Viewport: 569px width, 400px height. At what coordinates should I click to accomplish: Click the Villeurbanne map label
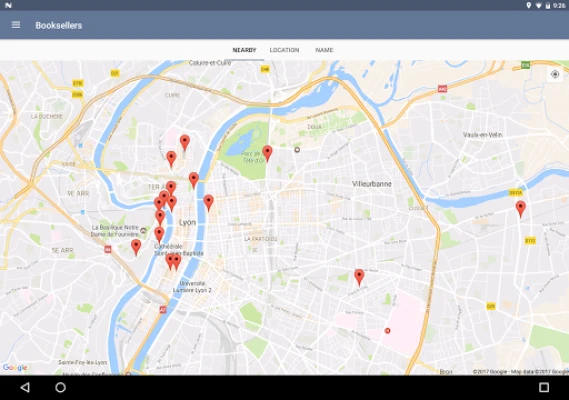(x=372, y=184)
